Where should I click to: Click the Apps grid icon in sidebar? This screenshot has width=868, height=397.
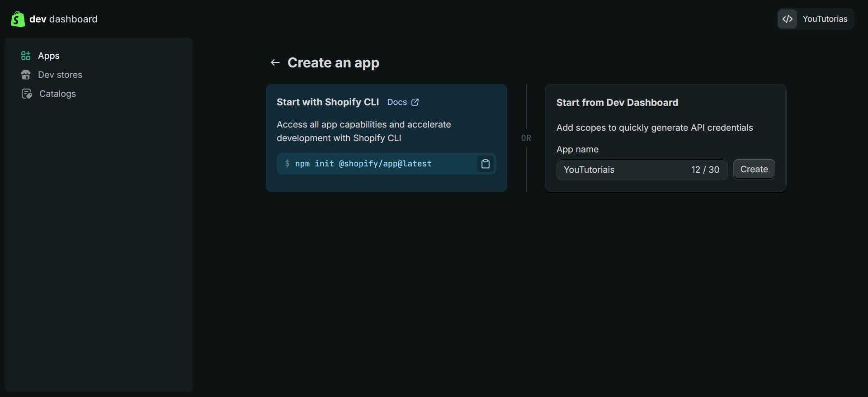(26, 56)
